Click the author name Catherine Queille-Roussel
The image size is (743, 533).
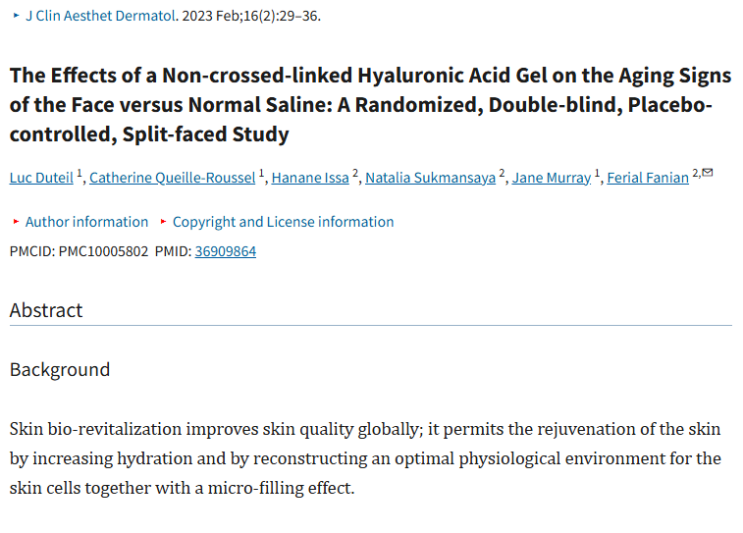[x=172, y=178]
